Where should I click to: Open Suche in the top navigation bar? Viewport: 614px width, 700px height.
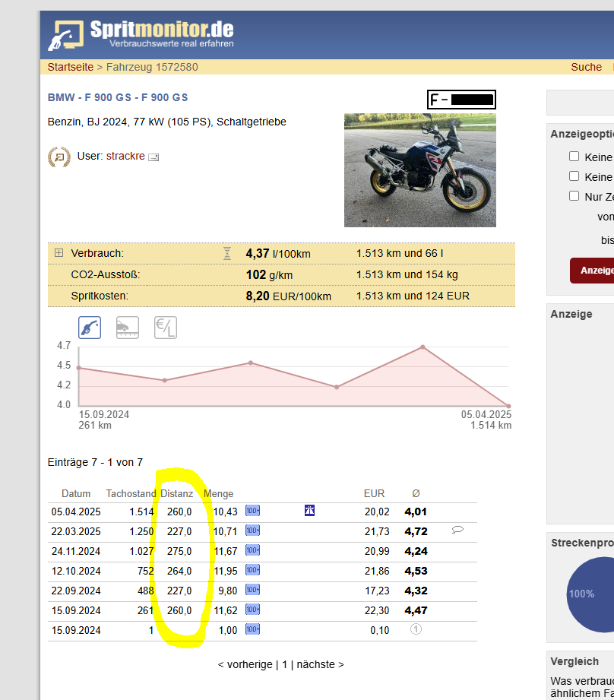[x=586, y=67]
